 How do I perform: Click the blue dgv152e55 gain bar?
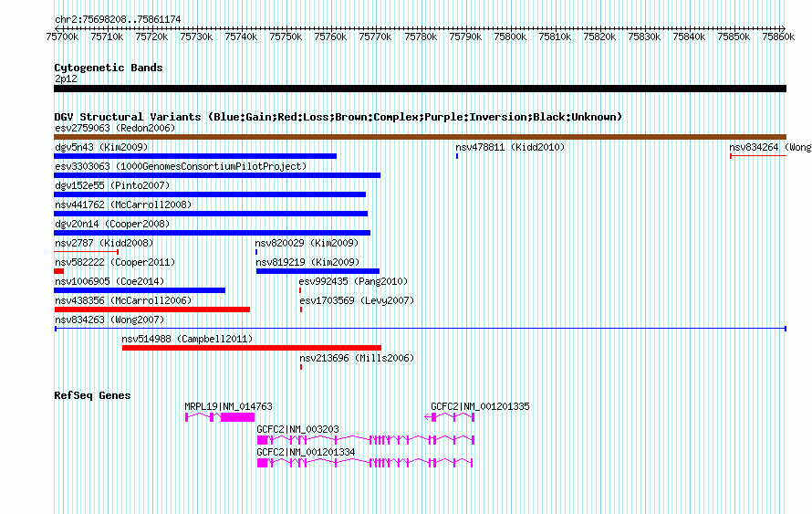pos(210,194)
